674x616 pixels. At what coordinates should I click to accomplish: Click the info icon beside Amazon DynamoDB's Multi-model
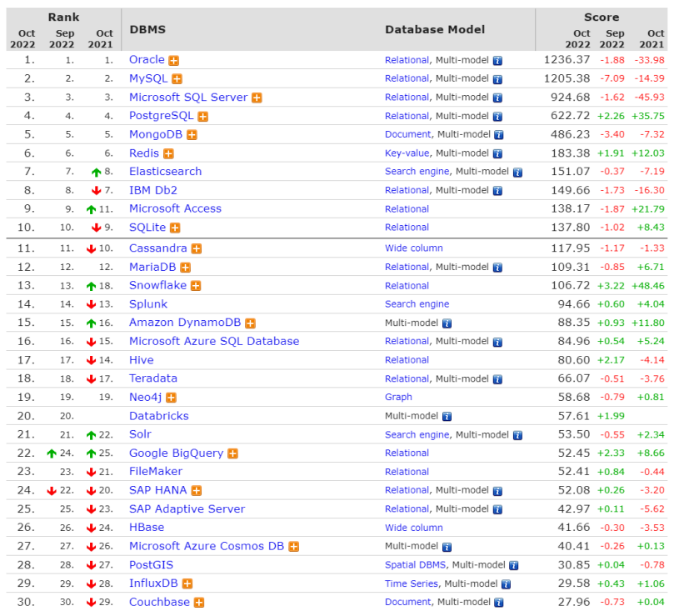click(447, 323)
